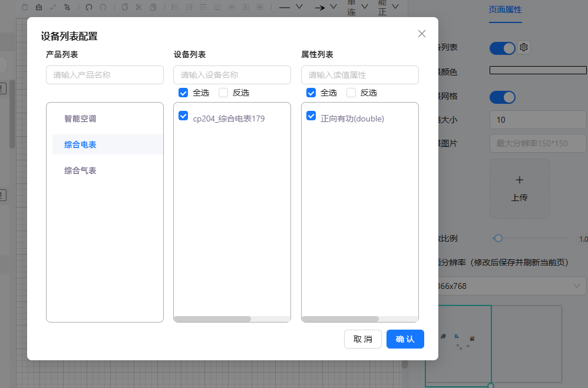The width and height of the screenshot is (588, 388).
Task: Click the align-bottom icon in the toolbar
Action: (x=217, y=7)
